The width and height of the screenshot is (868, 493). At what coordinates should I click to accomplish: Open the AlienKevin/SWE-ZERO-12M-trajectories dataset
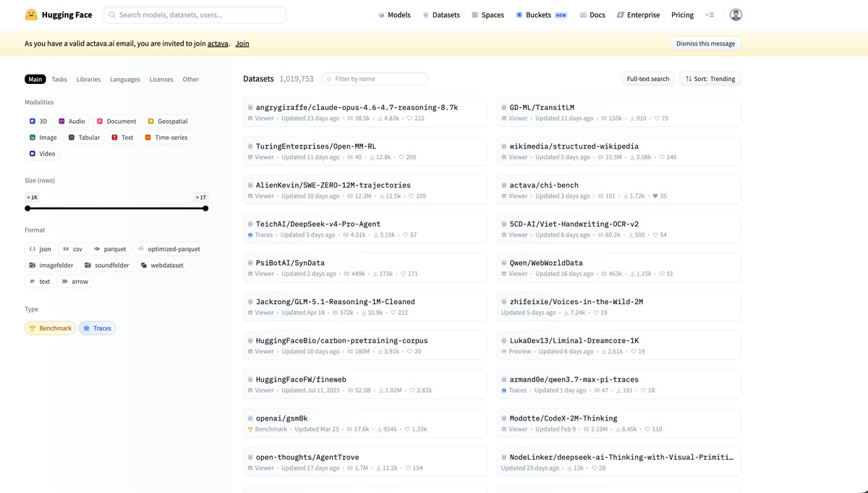(333, 185)
